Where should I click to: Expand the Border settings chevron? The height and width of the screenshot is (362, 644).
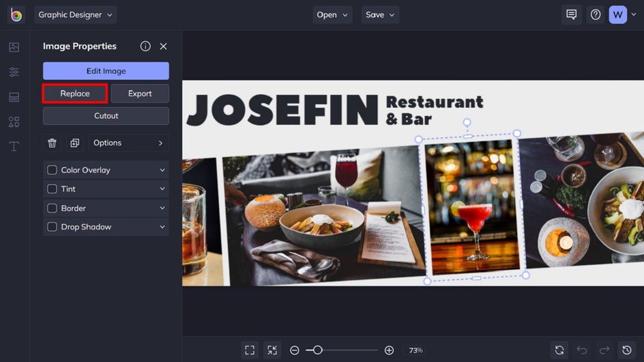coord(162,208)
